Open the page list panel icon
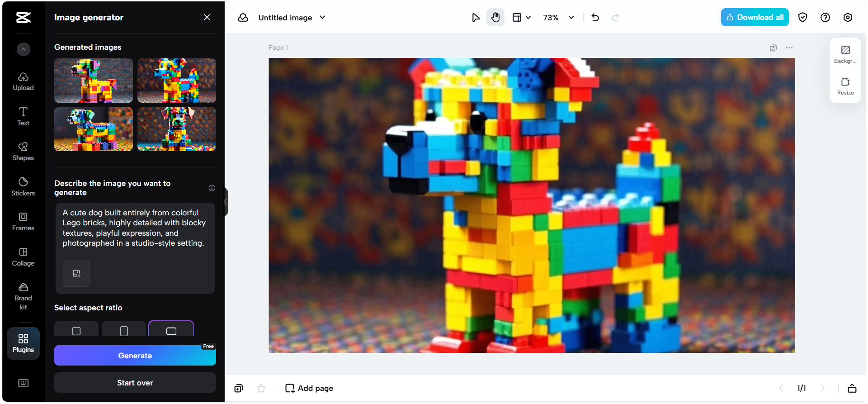Screen dimensions: 868x404 click(x=852, y=388)
